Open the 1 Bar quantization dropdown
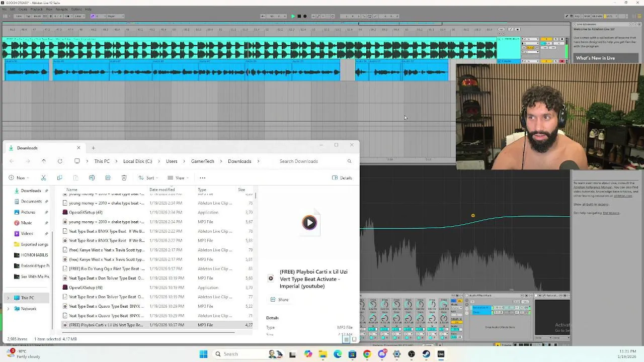644x362 pixels. (x=79, y=16)
